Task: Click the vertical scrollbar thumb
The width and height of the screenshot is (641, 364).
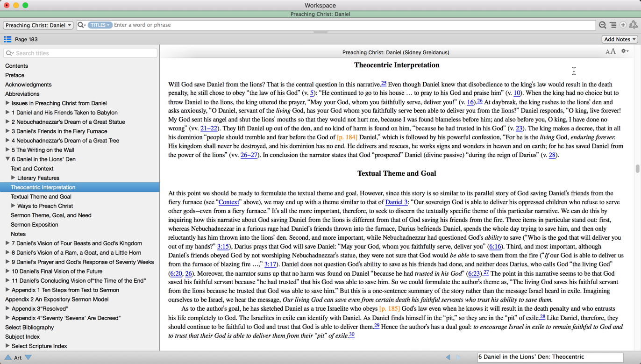Action: [637, 169]
